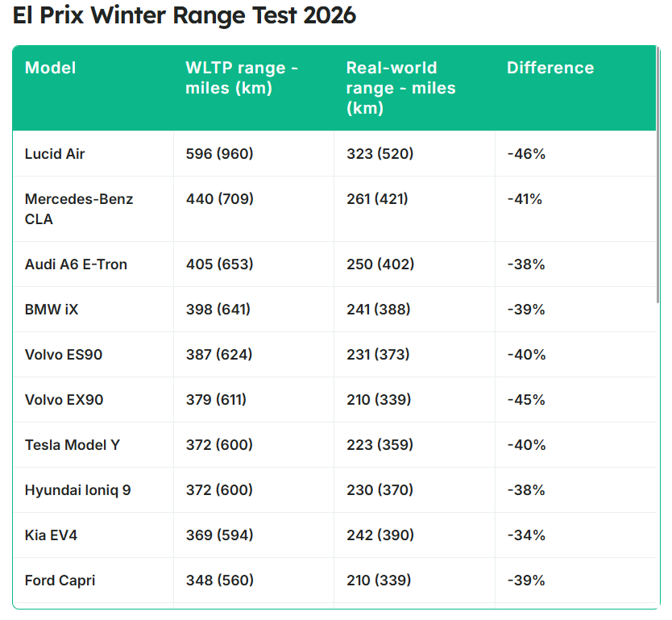Click the Model column header
Image resolution: width=672 pixels, height=620 pixels.
coord(51,69)
